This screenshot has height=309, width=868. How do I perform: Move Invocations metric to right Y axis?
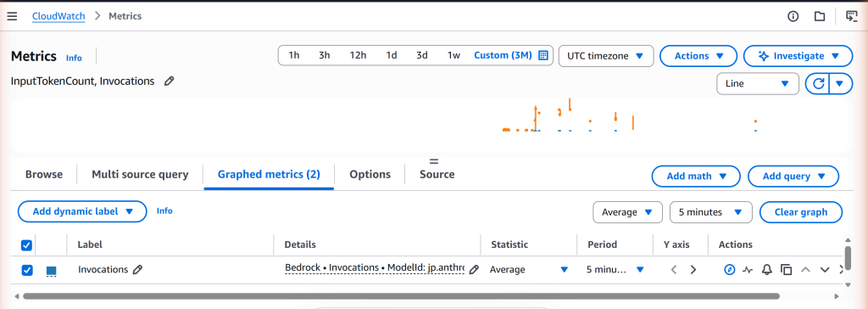click(693, 270)
